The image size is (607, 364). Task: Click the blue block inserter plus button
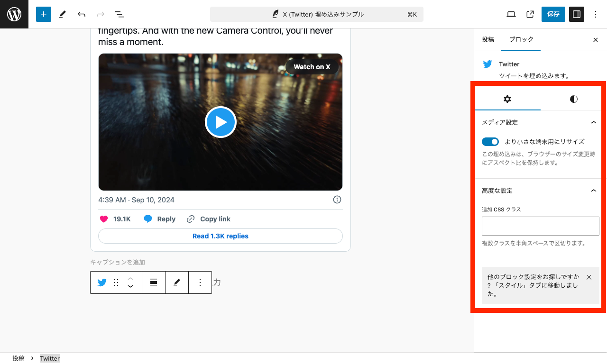[43, 14]
